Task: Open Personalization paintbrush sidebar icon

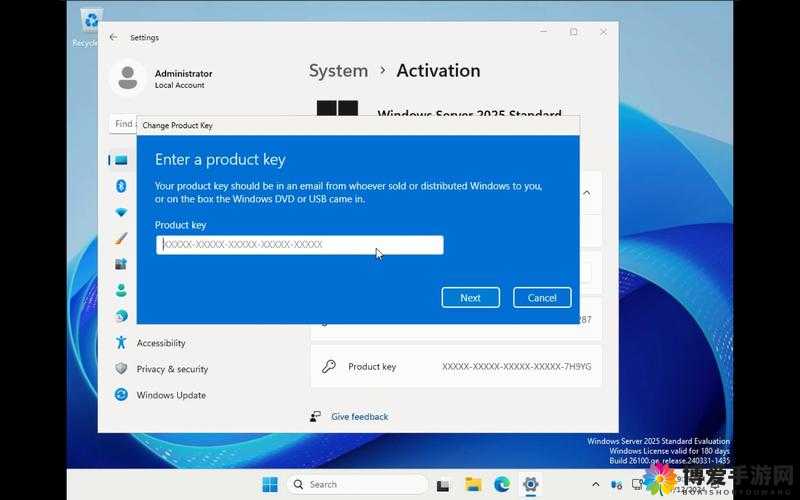Action: coord(121,238)
